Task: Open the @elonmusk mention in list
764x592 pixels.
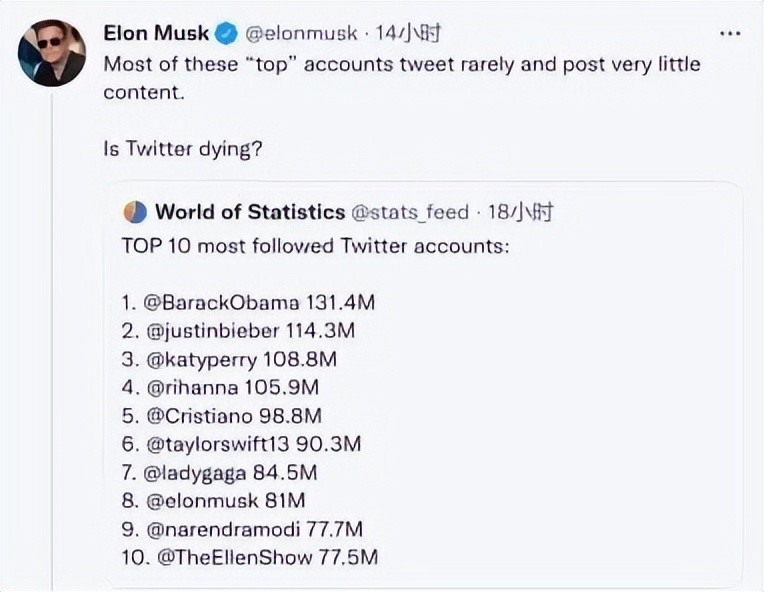Action: coord(202,501)
